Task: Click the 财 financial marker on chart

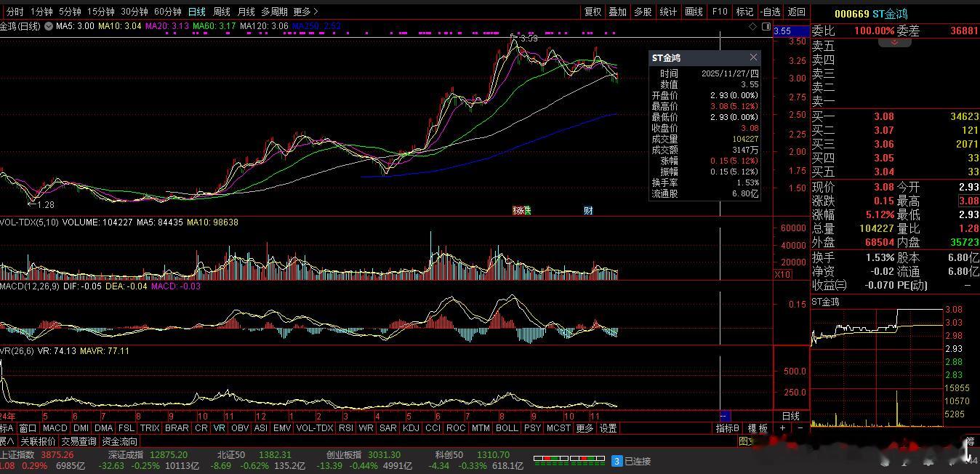Action: click(588, 211)
